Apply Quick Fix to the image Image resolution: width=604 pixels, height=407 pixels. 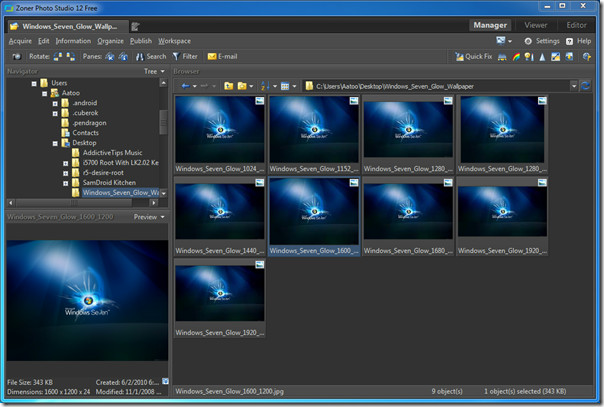[474, 57]
